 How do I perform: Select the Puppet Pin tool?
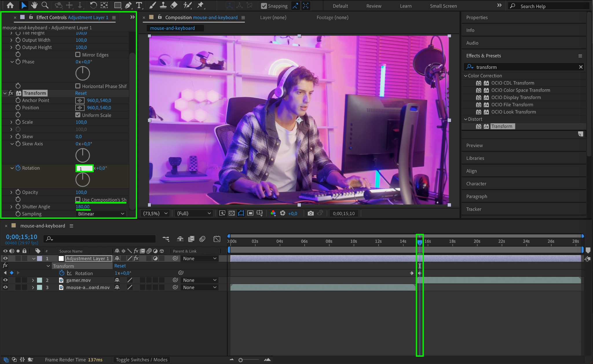pos(200,5)
